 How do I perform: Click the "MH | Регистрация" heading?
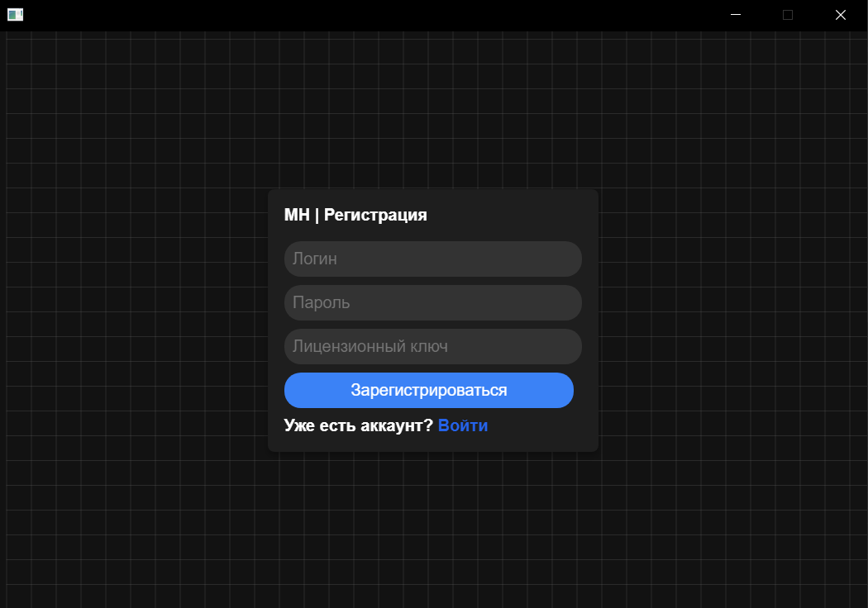[355, 215]
